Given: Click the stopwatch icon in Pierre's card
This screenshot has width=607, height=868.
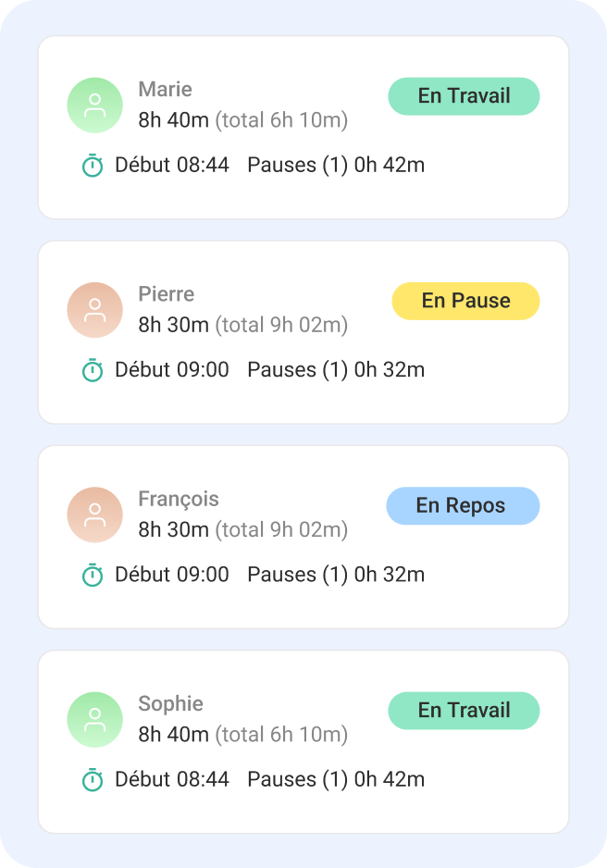Looking at the screenshot, I should (x=93, y=370).
